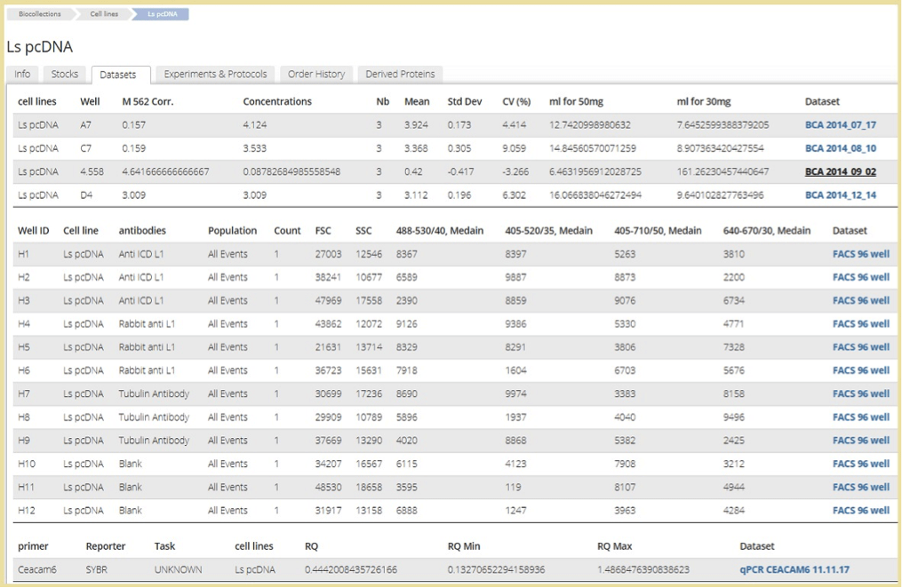Select the Datasets tab

(118, 75)
